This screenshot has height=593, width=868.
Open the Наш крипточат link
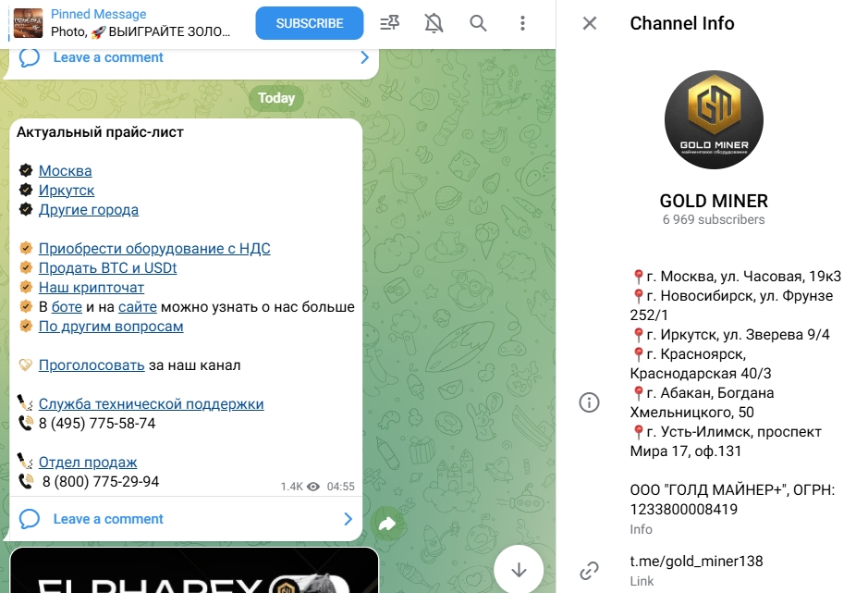[x=92, y=287]
